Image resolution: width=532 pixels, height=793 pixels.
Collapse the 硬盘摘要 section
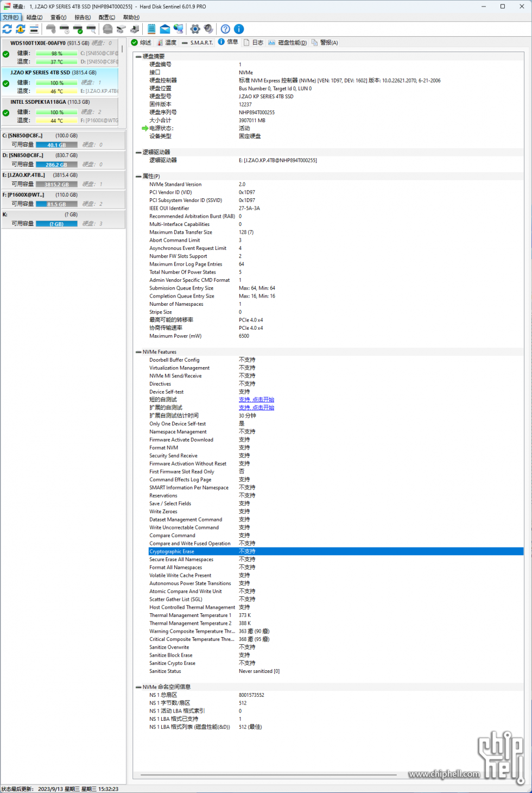coord(138,56)
